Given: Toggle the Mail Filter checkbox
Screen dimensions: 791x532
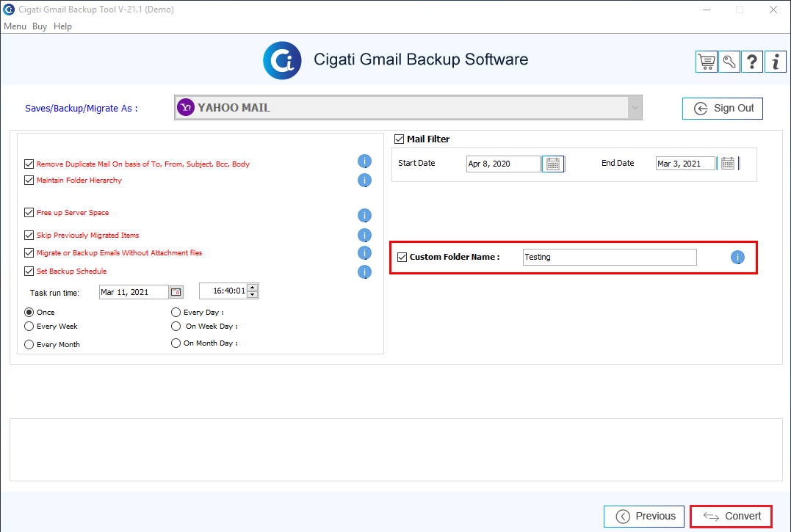Looking at the screenshot, I should [x=399, y=139].
